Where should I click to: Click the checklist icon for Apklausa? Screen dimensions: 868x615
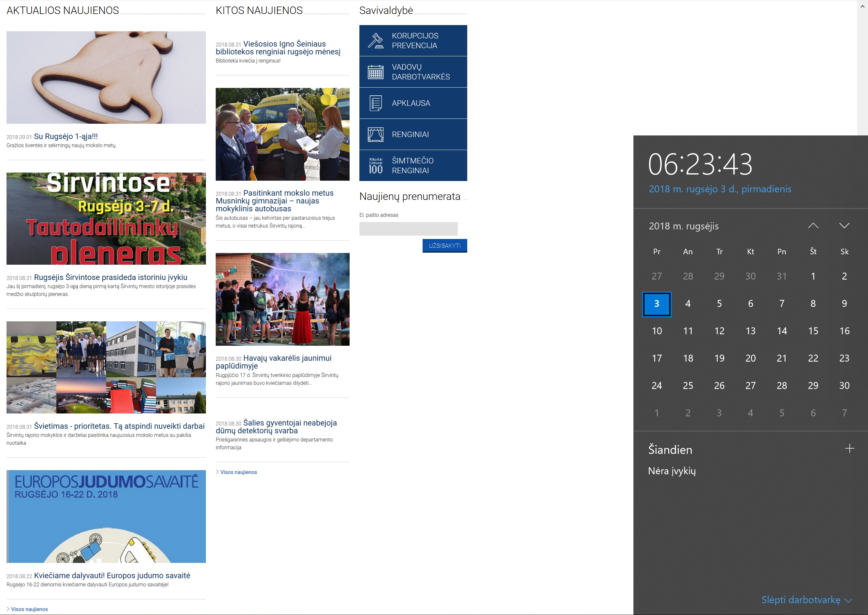(x=375, y=103)
